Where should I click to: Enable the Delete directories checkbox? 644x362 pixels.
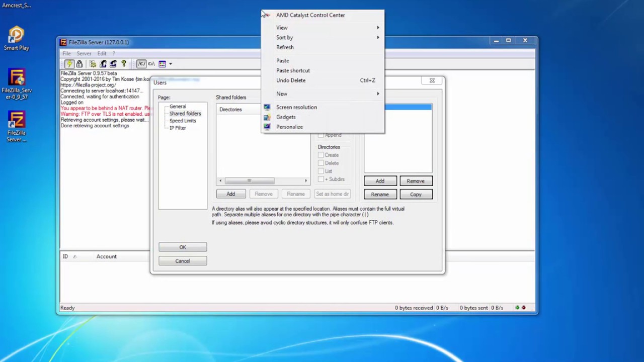tap(320, 163)
